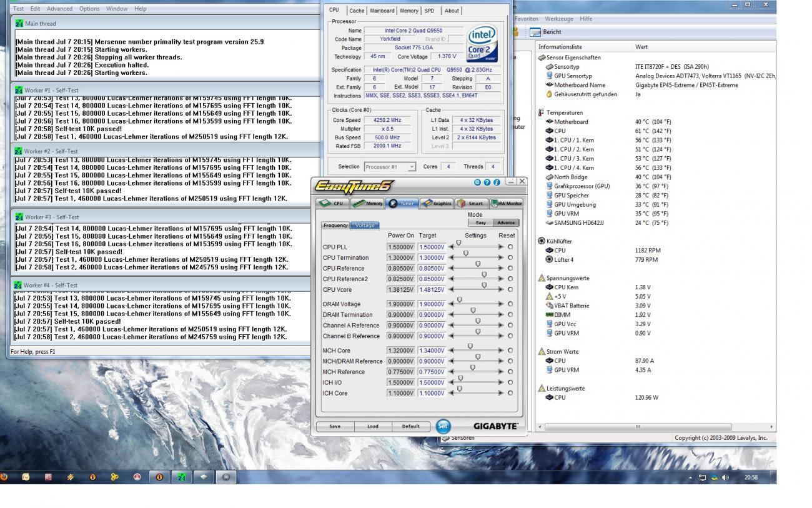Click the Sensor Eigenschaften chip icon

[542, 57]
